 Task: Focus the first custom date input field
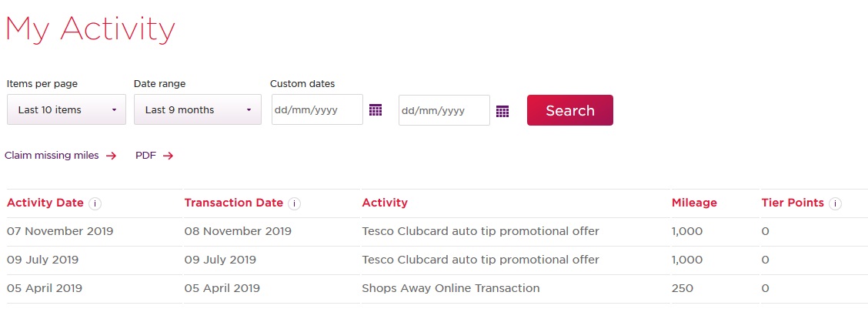(x=317, y=109)
